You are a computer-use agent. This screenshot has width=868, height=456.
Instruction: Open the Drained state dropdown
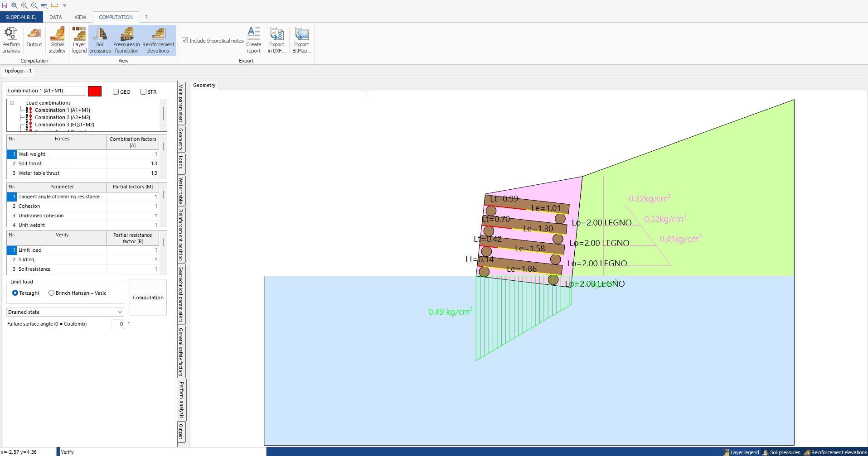(120, 312)
